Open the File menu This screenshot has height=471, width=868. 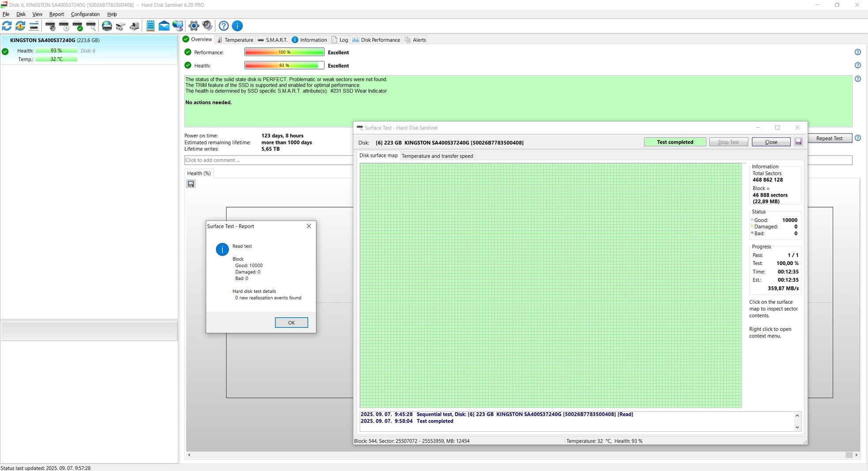(6, 14)
